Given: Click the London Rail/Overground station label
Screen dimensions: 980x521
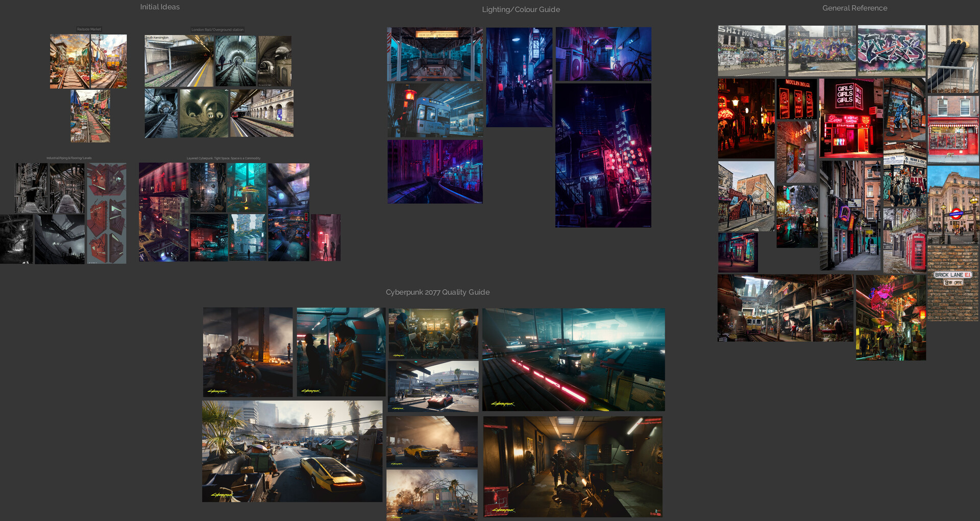Looking at the screenshot, I should coord(217,30).
